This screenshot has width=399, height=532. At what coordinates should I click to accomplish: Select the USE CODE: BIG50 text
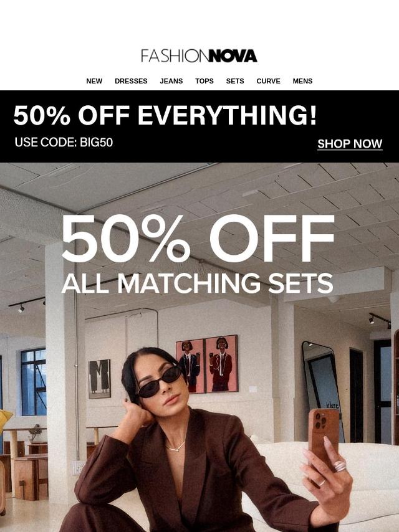click(x=64, y=142)
